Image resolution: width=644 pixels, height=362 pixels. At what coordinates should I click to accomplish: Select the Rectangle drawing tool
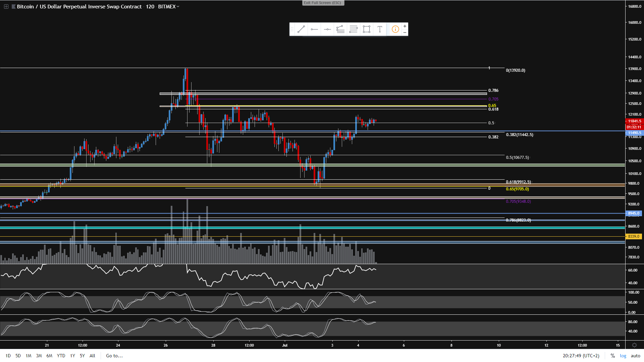click(x=367, y=29)
